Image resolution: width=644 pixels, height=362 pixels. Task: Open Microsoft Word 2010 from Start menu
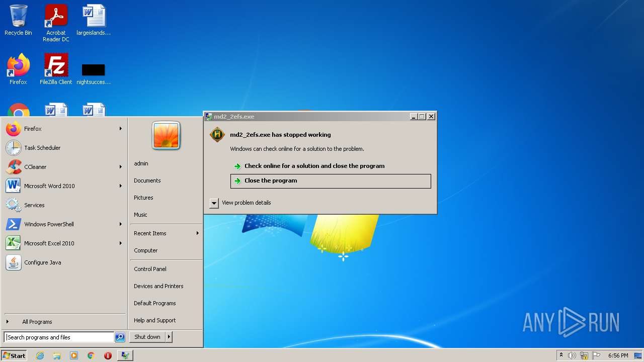click(x=64, y=186)
